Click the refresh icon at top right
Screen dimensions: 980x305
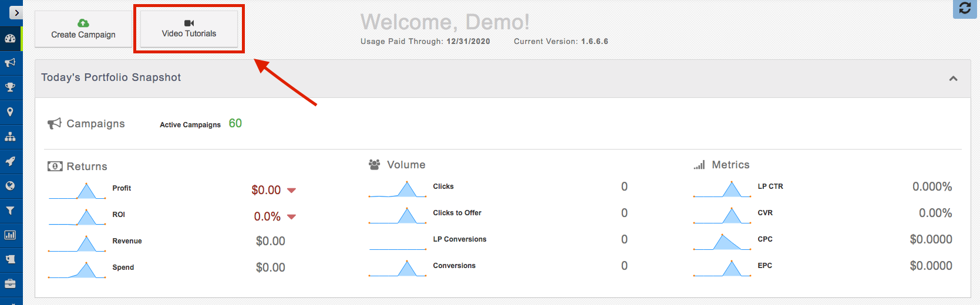(x=965, y=9)
